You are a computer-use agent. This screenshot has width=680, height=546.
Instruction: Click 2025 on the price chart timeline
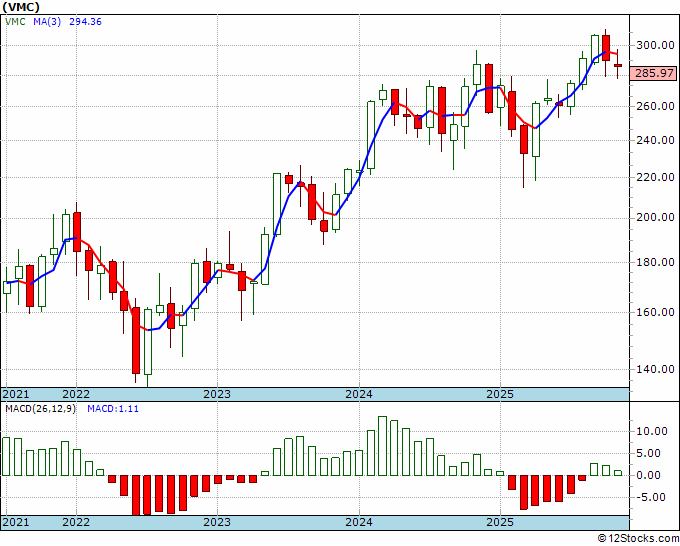[x=500, y=394]
